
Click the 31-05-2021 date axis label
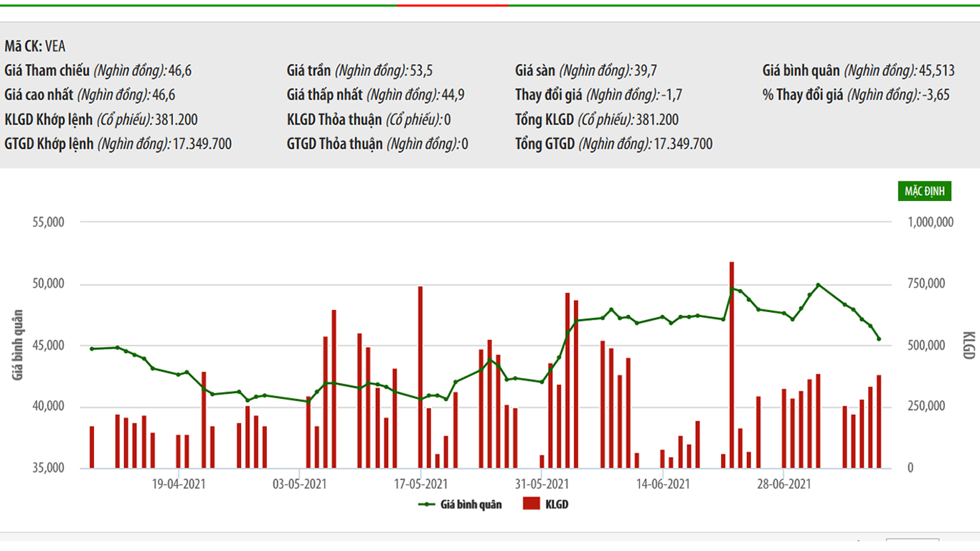pyautogui.click(x=542, y=484)
